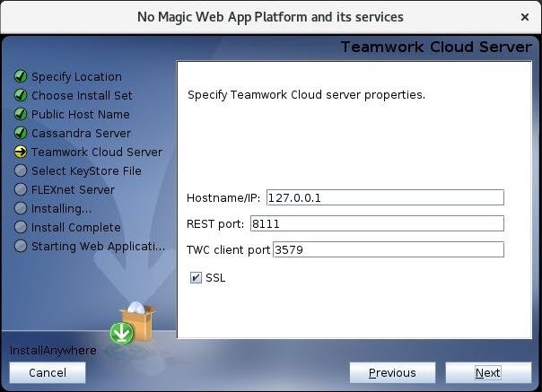Cancel the installation
The image size is (542, 392).
(48, 372)
